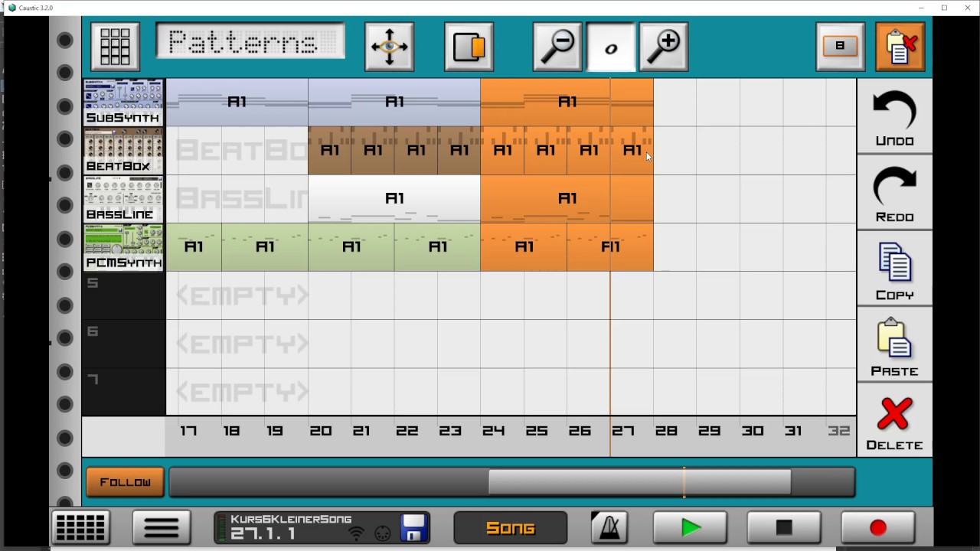
Task: Select PCMSynth A1 pattern at bar 22
Action: (x=437, y=246)
